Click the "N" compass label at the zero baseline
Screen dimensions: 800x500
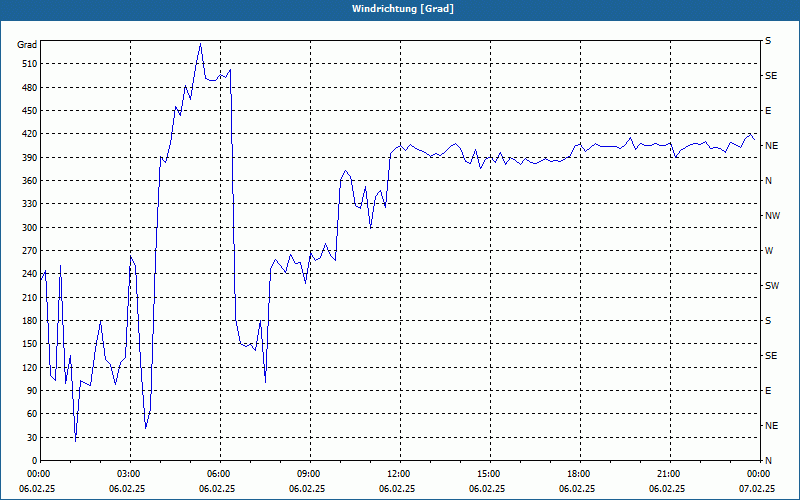pos(768,461)
